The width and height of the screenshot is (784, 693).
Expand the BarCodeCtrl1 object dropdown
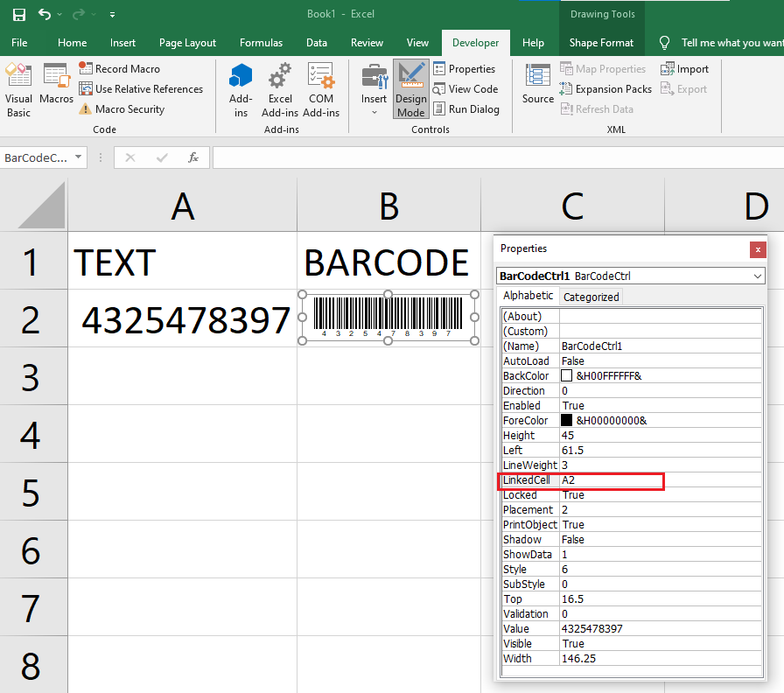(758, 276)
